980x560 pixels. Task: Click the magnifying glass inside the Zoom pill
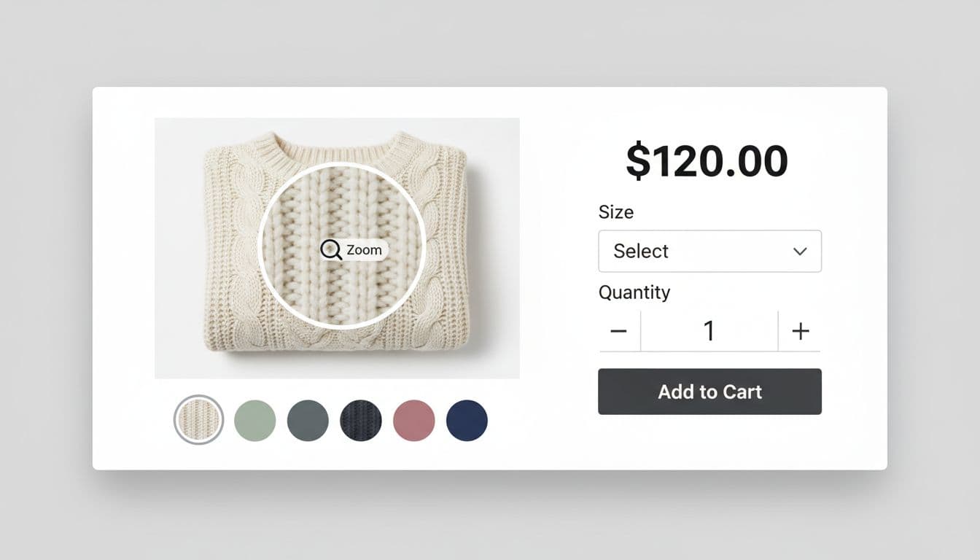pyautogui.click(x=331, y=249)
